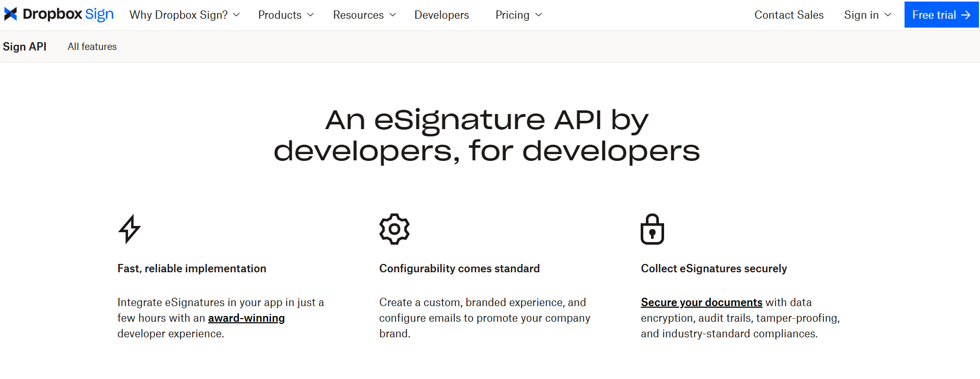The image size is (980, 379).
Task: Click 'Configurability comes standard' heading
Action: pyautogui.click(x=459, y=269)
